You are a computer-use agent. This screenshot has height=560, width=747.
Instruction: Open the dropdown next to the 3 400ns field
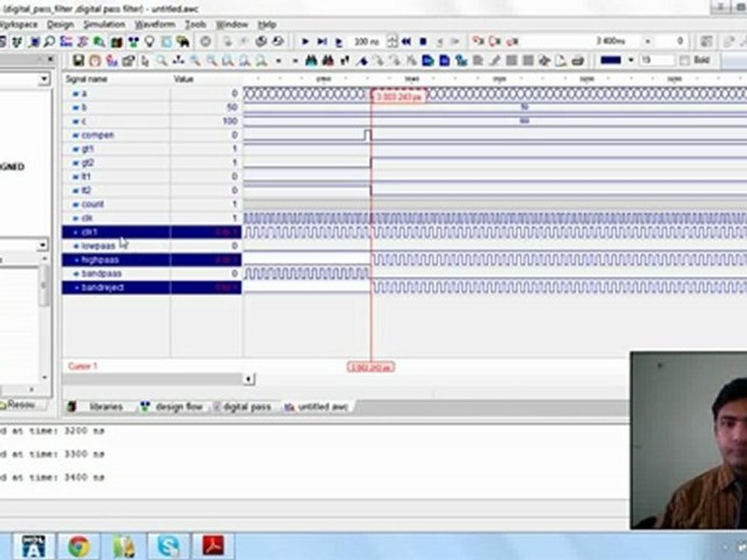point(647,42)
